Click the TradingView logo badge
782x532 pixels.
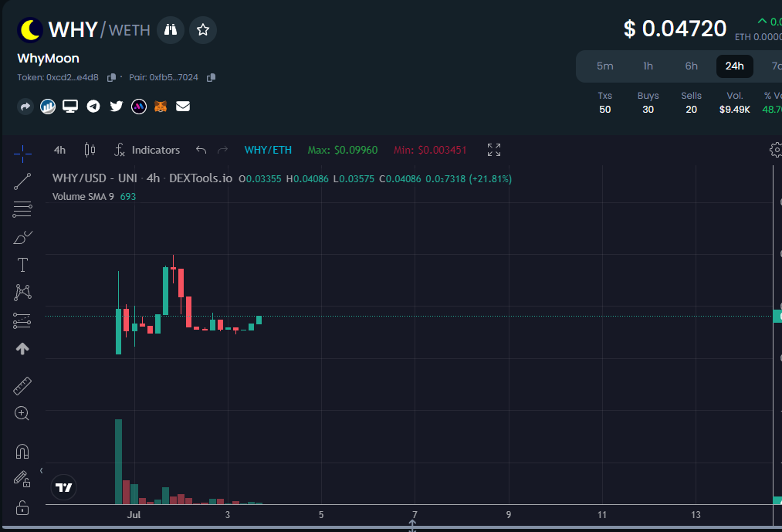click(x=64, y=487)
